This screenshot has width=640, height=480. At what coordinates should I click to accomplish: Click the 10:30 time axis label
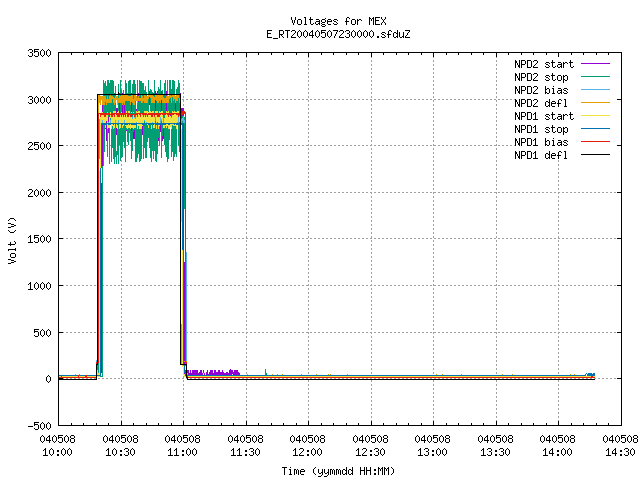tap(120, 452)
